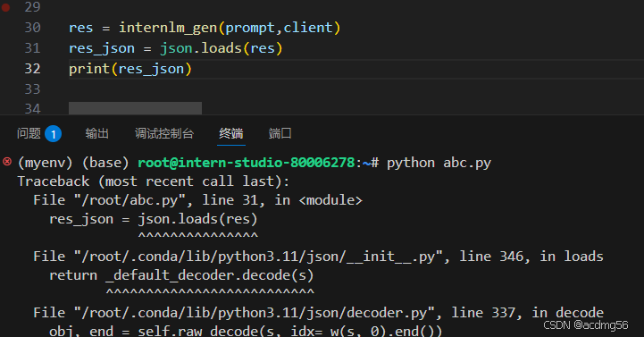Click the code 'print(res_json)' on line 32
The image size is (644, 337).
point(130,69)
